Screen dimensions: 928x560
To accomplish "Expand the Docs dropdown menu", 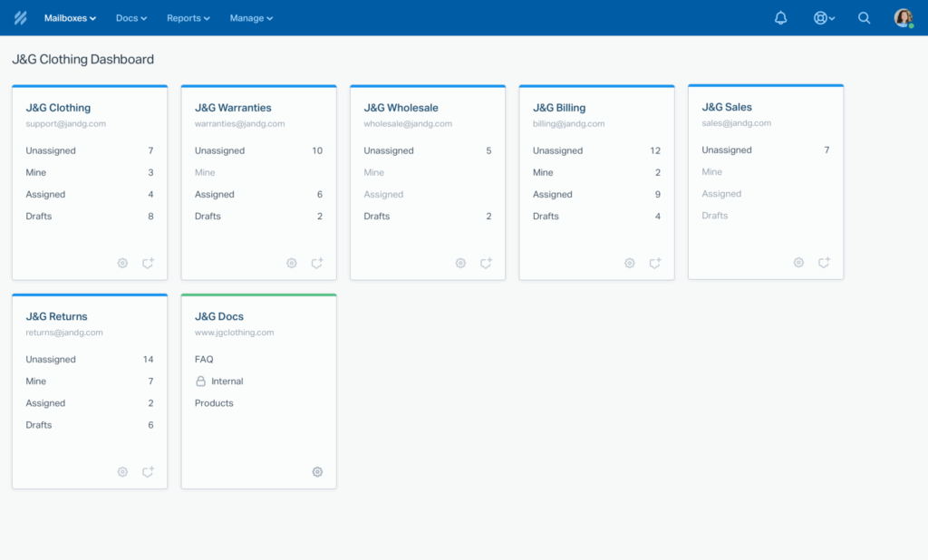I will pos(130,18).
